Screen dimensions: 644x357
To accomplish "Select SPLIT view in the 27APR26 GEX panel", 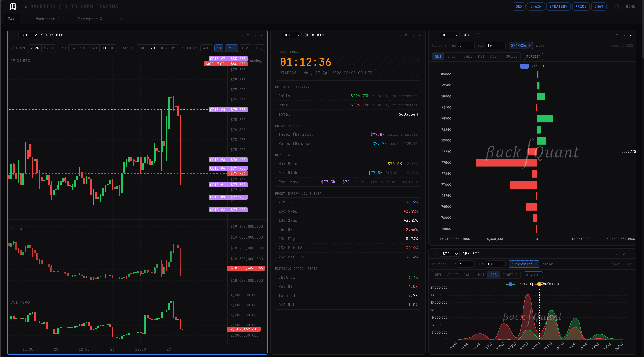I will [x=453, y=57].
